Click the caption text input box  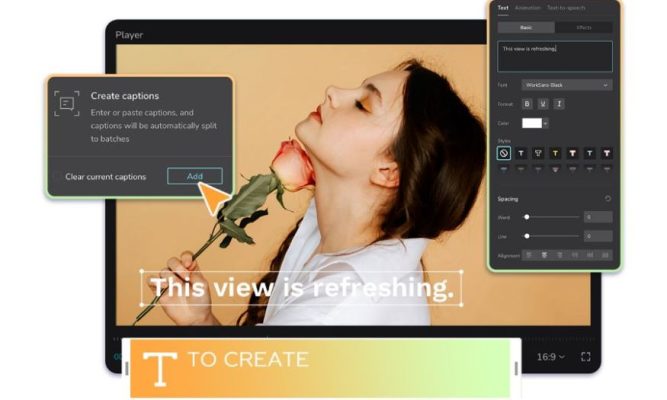[555, 55]
